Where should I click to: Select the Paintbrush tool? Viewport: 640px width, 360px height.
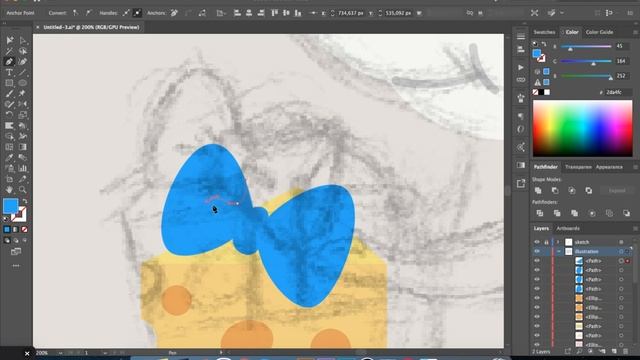pos(9,93)
